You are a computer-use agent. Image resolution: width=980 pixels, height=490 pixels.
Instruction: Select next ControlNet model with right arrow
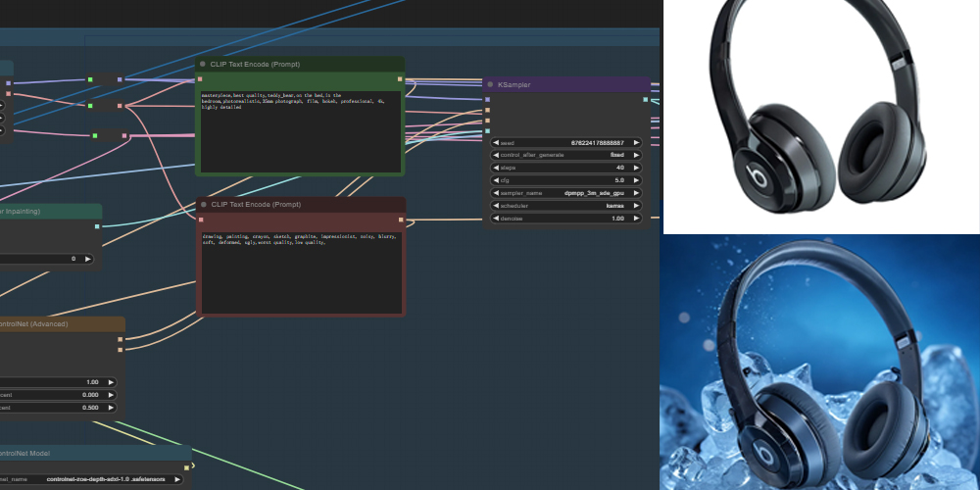[x=177, y=479]
